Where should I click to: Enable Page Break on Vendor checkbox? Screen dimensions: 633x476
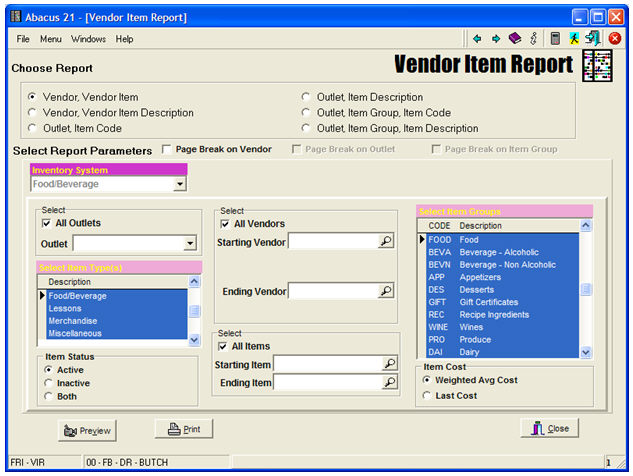167,149
